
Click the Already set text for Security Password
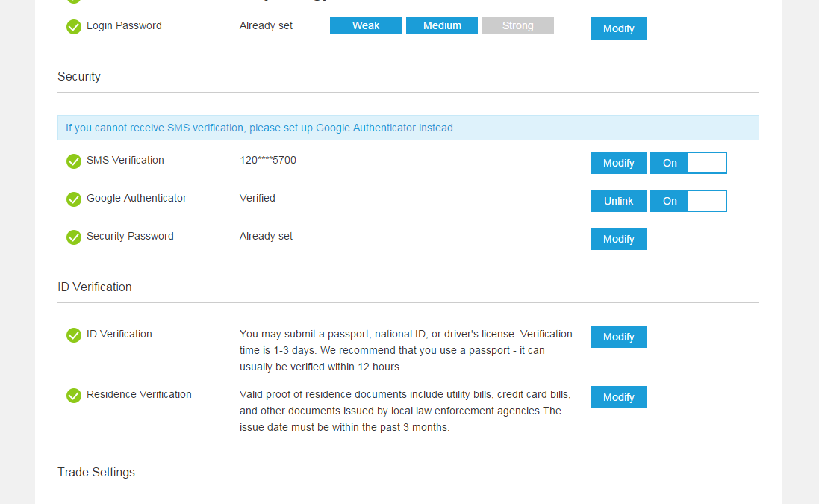click(266, 237)
